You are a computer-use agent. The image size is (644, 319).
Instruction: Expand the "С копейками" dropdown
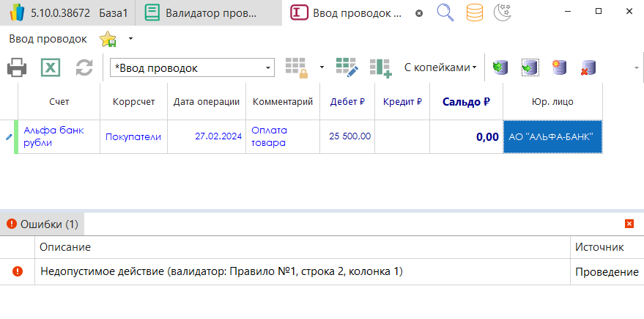point(440,67)
